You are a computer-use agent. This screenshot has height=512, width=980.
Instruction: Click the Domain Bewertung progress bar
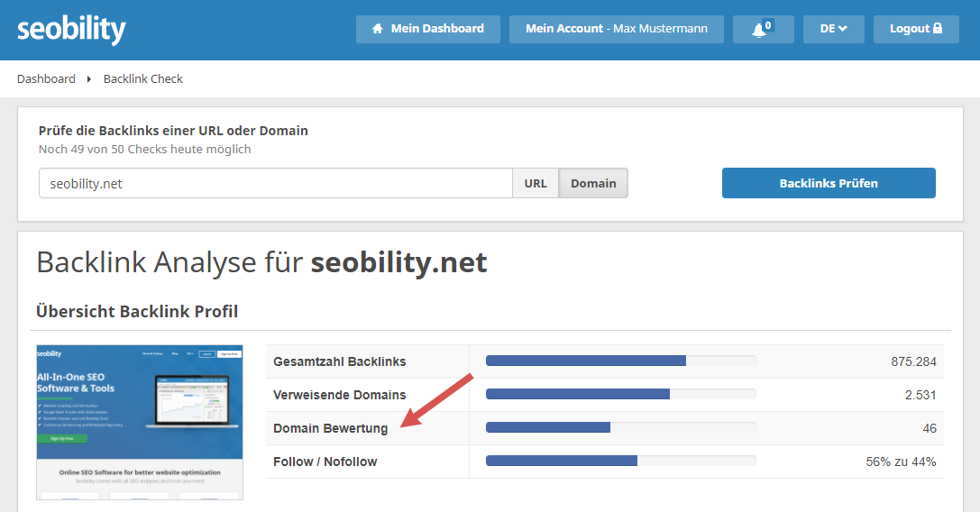coord(620,427)
